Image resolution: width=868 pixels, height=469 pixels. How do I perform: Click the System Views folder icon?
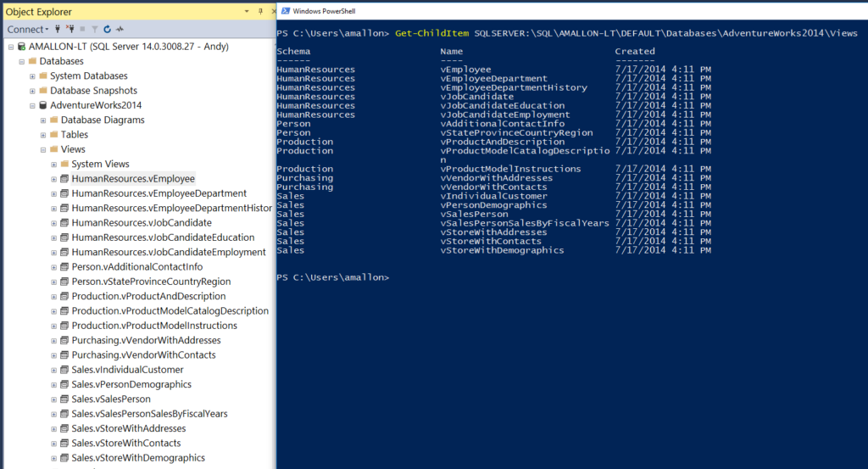[64, 164]
